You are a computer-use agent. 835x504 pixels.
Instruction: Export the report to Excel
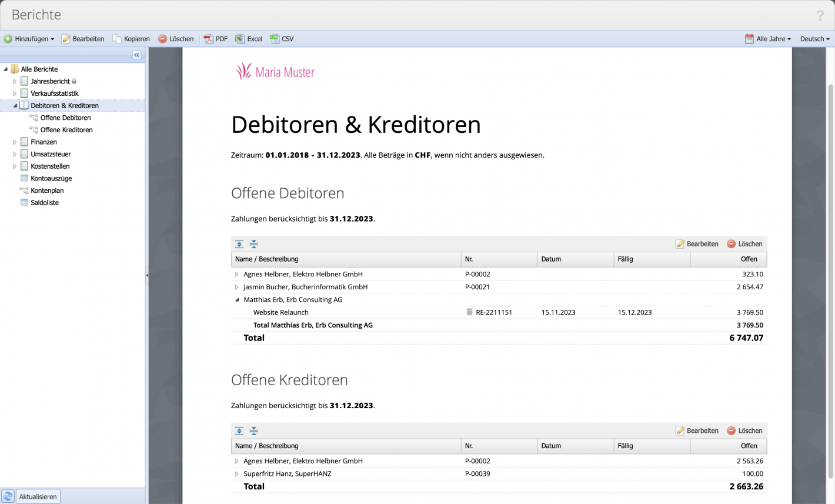coord(248,39)
